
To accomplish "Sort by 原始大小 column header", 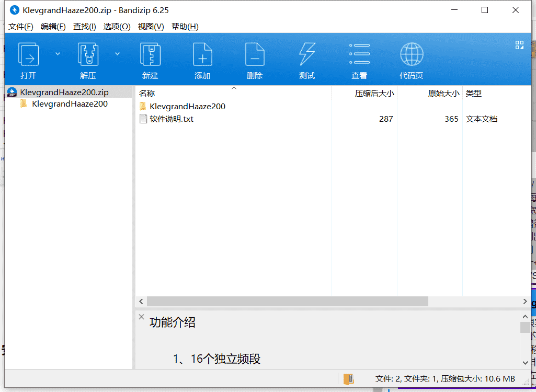I will [444, 94].
